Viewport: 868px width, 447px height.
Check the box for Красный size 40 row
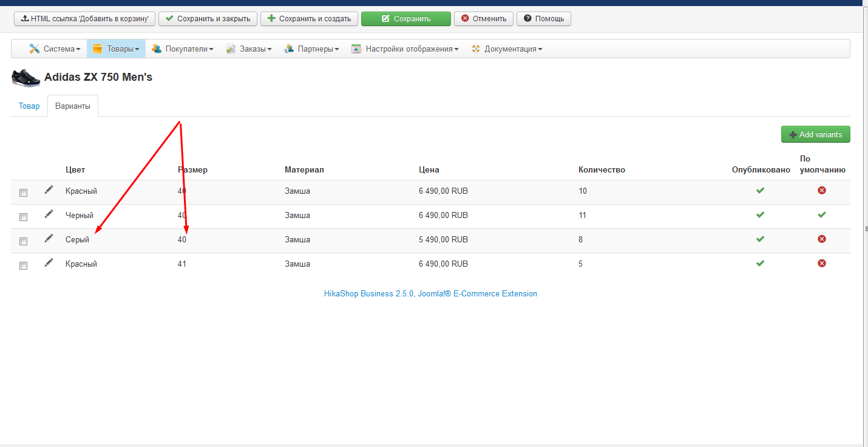click(24, 193)
